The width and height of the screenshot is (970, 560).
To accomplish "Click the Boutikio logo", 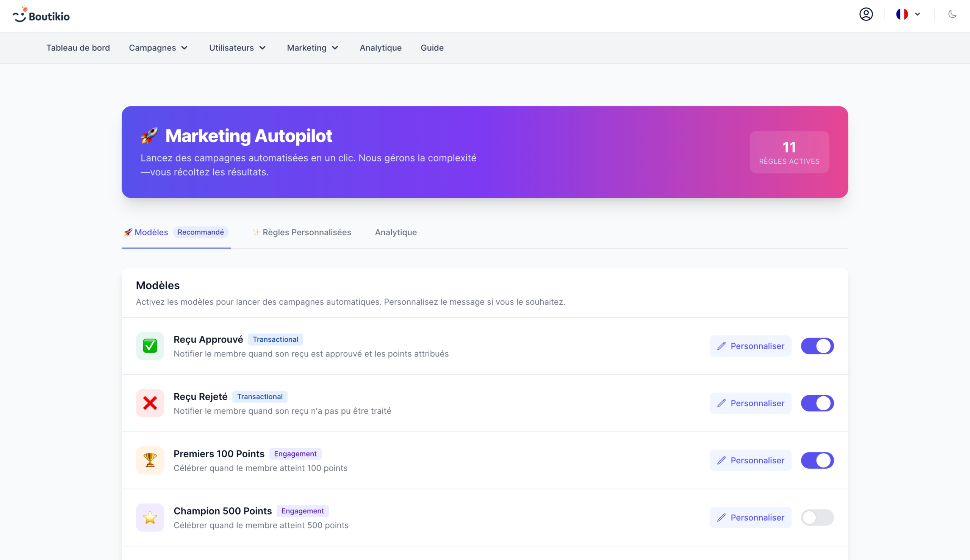I will (x=41, y=16).
